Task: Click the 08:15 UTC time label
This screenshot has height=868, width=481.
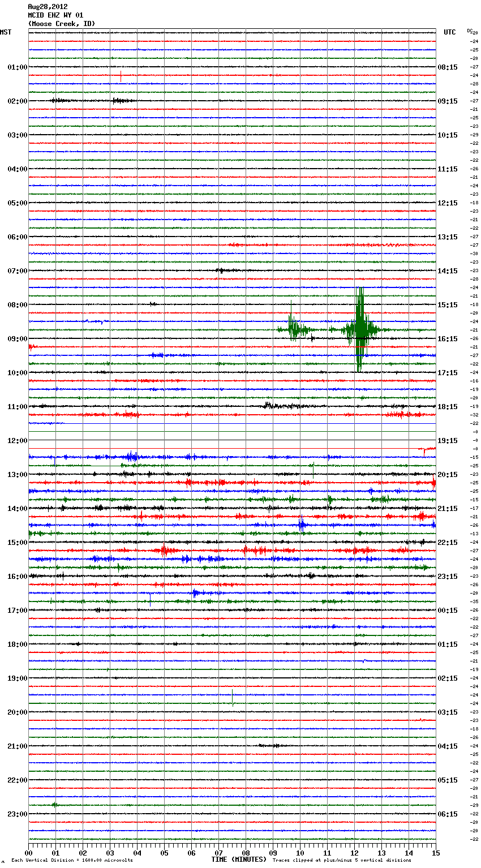Action: pyautogui.click(x=448, y=67)
